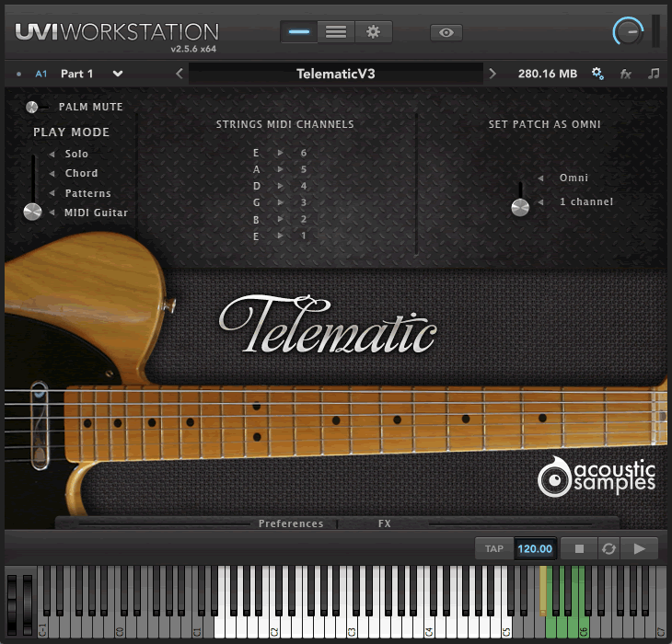
Task: Open the FX tab
Action: point(385,523)
